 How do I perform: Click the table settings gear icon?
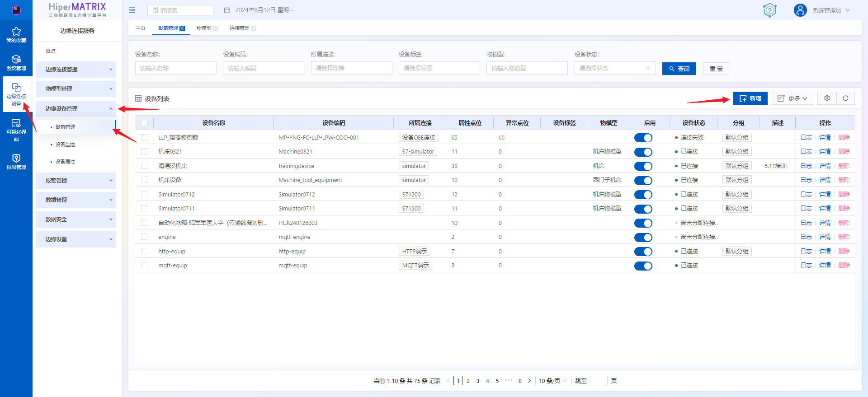827,98
